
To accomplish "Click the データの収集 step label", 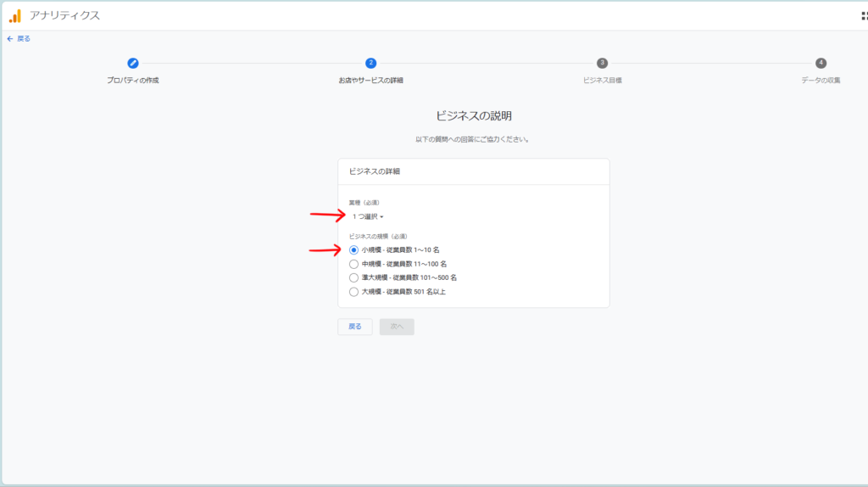I will (x=821, y=81).
